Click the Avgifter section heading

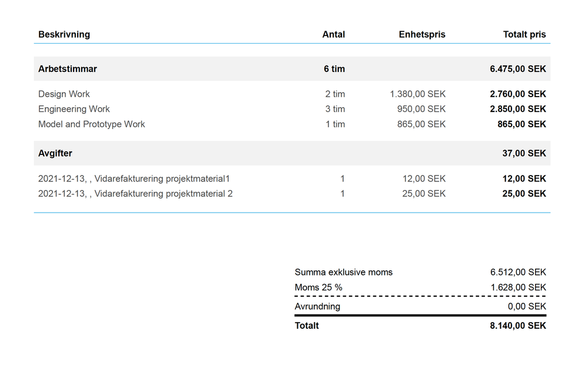click(x=55, y=153)
